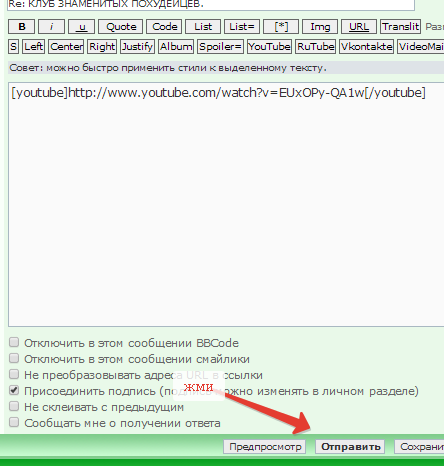The image size is (444, 466).
Task: Click the Translit button
Action: click(400, 26)
